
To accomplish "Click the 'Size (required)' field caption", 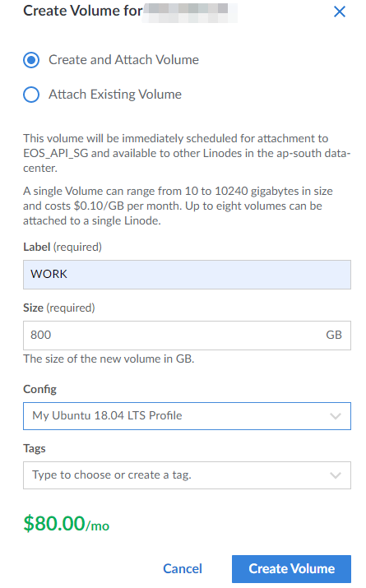I will 59,308.
